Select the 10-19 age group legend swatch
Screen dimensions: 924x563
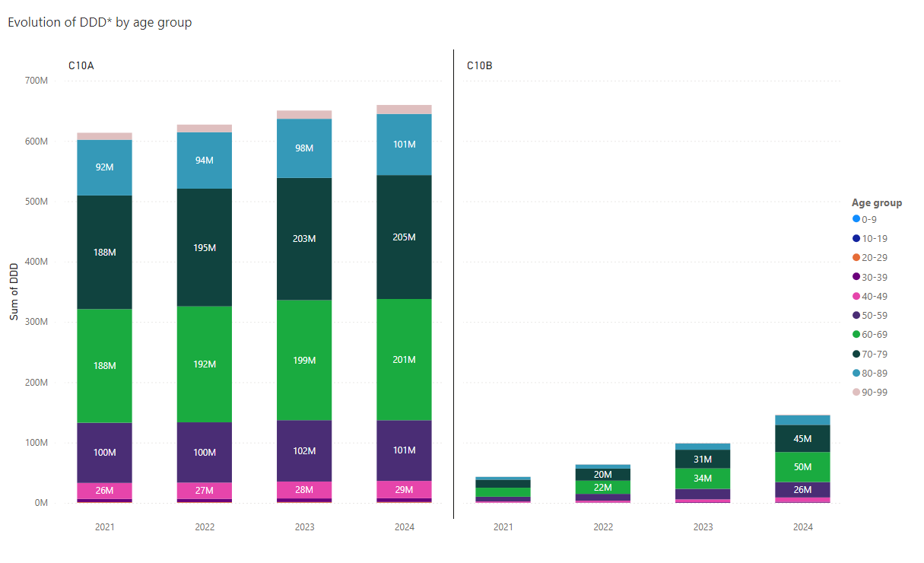856,238
